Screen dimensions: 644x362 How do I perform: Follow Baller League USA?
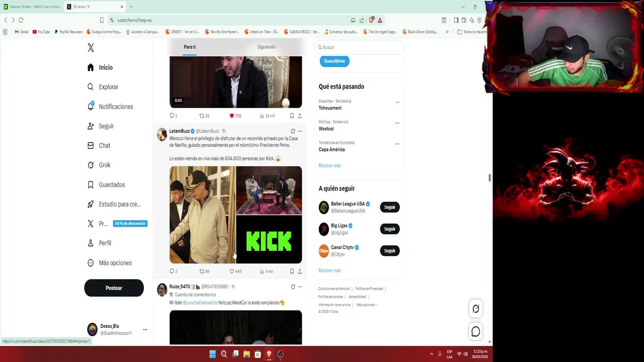(389, 207)
